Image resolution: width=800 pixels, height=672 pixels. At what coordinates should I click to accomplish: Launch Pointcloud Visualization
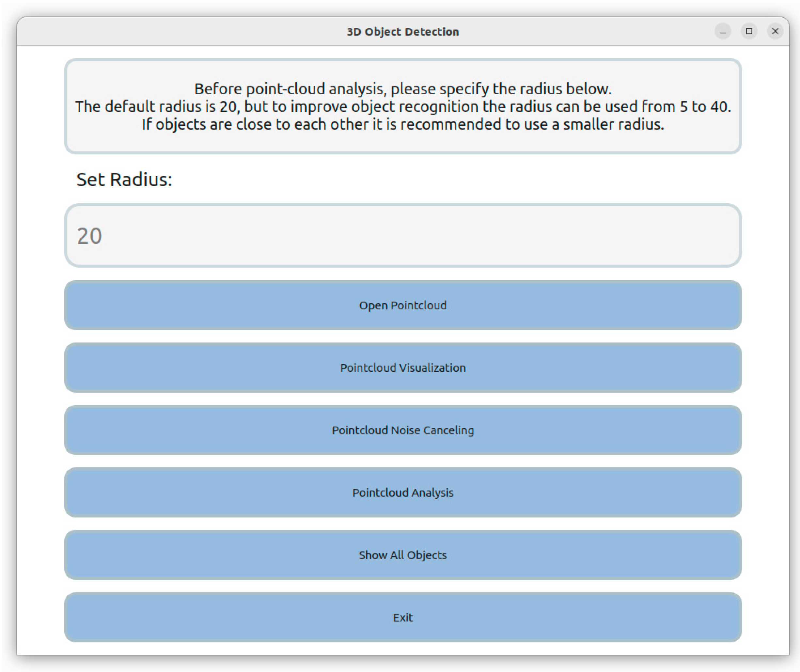click(403, 367)
